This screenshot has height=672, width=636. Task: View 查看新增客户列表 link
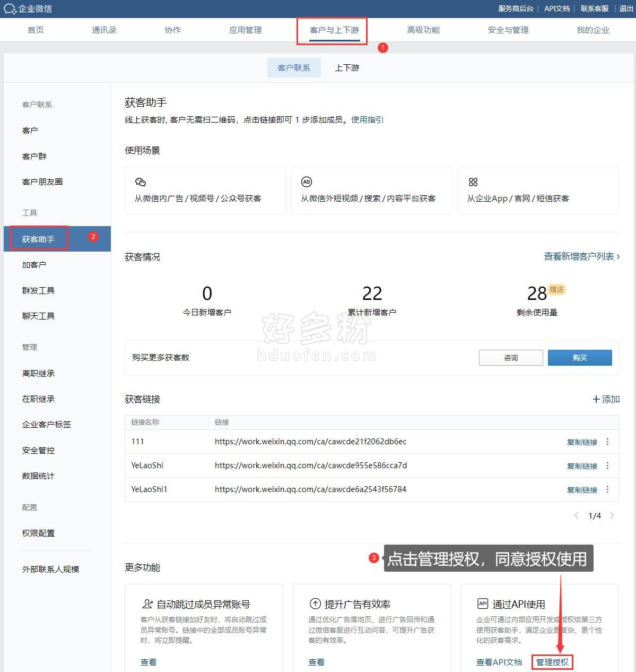(x=582, y=257)
